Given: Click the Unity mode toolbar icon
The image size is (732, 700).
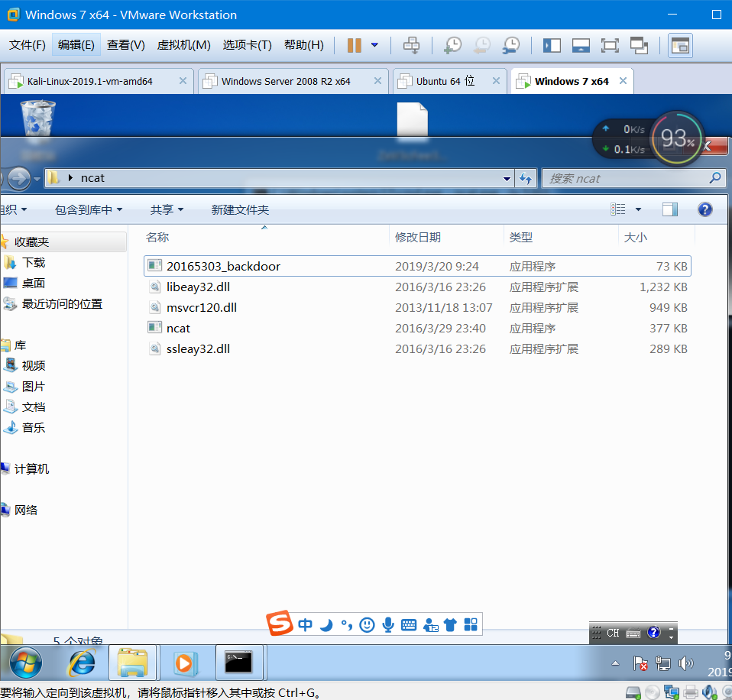Looking at the screenshot, I should [639, 45].
